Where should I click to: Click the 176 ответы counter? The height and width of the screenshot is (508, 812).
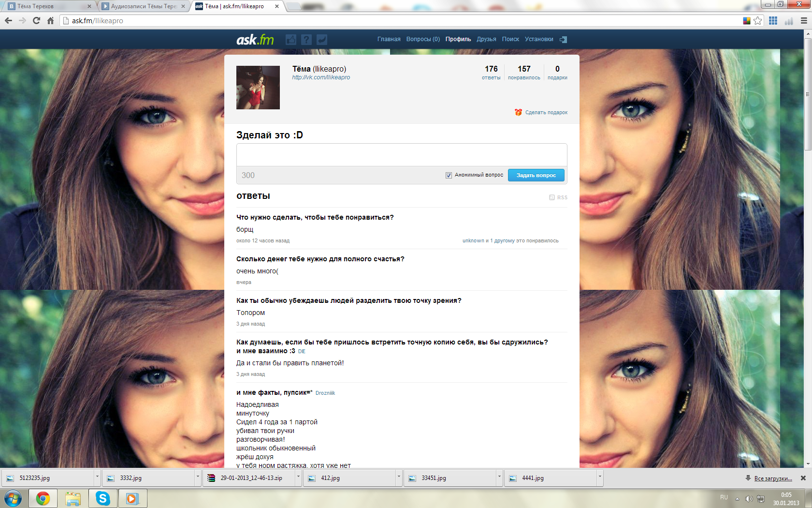pos(491,73)
